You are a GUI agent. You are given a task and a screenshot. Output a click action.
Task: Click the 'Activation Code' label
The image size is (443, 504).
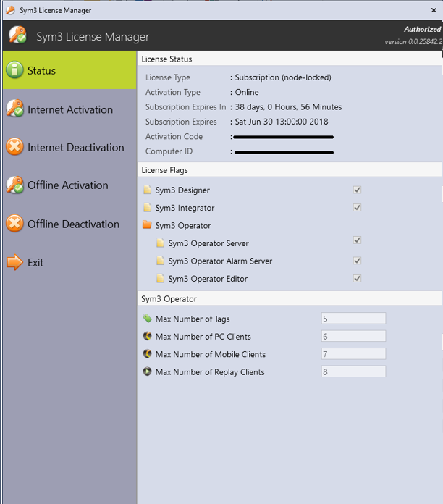pyautogui.click(x=174, y=137)
